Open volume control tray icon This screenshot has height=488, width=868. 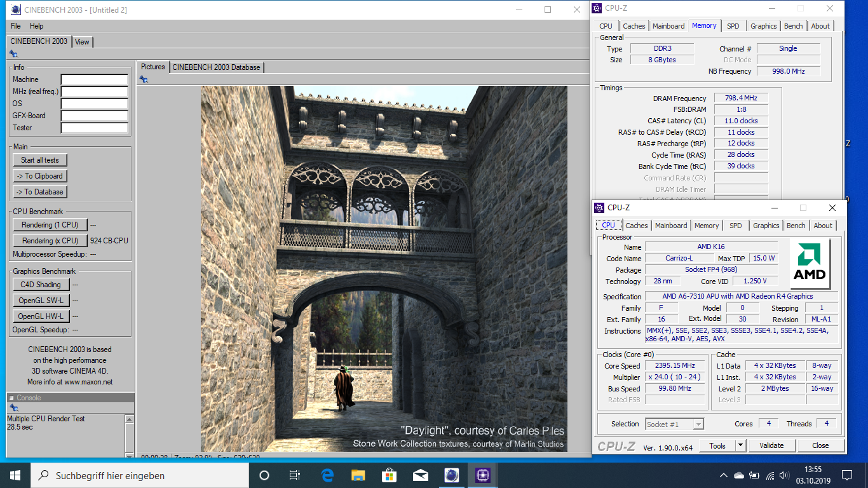pos(785,475)
